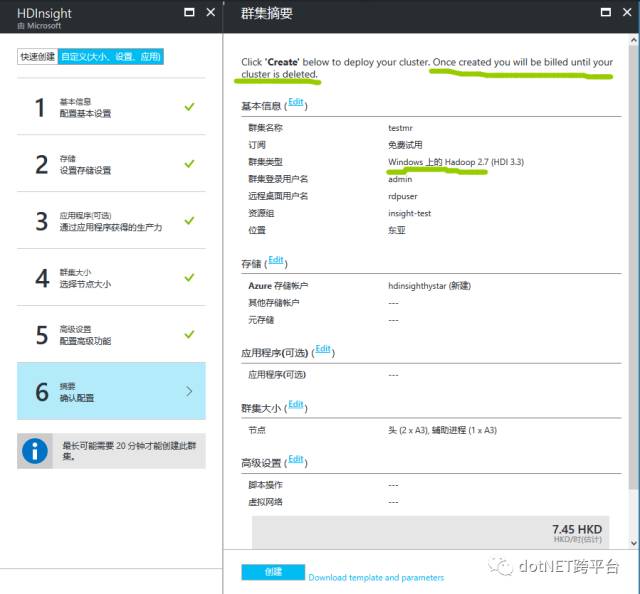Click the 虚拟网络 label
The image size is (640, 594).
click(x=265, y=502)
